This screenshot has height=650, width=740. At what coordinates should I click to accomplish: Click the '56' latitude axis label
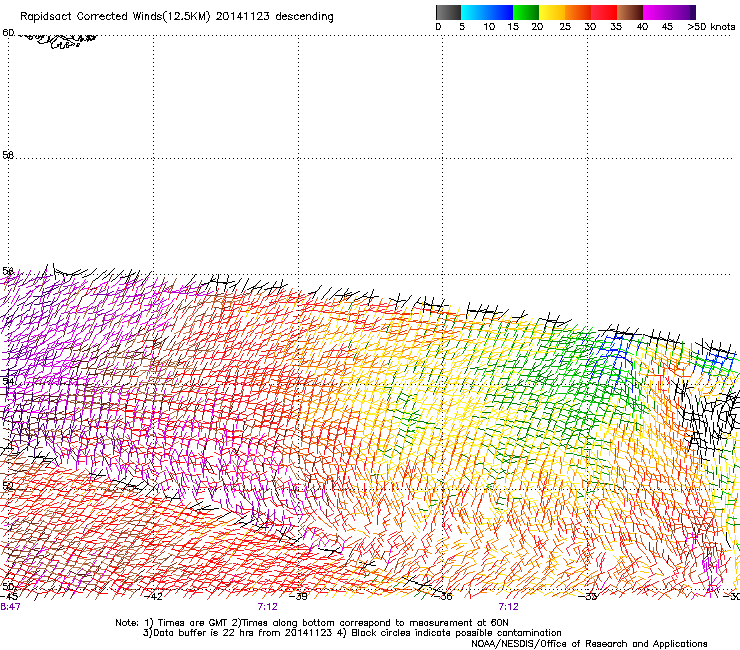[x=8, y=271]
